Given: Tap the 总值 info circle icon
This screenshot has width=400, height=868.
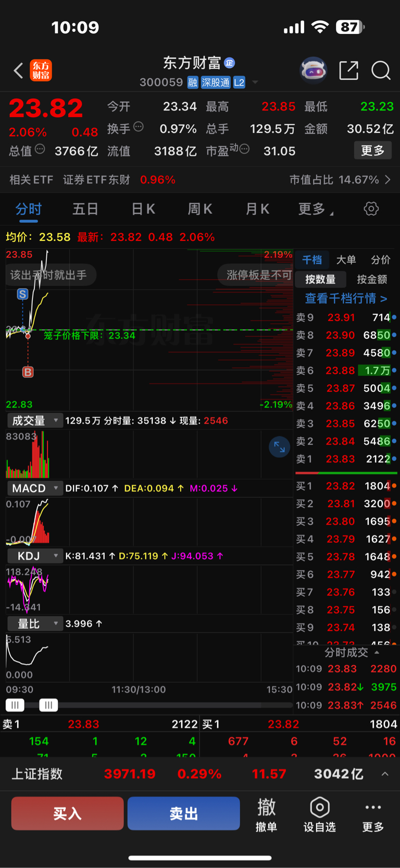Looking at the screenshot, I should [x=40, y=149].
